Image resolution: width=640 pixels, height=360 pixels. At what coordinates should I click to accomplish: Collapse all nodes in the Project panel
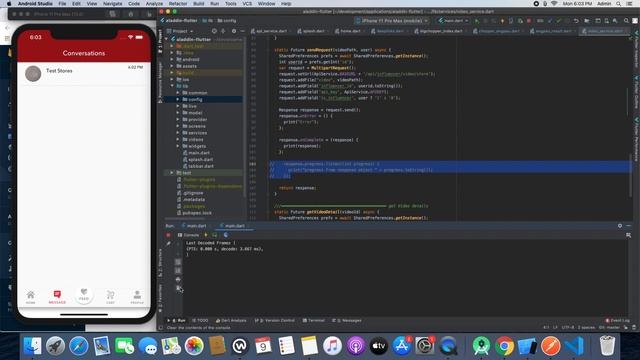[223, 31]
